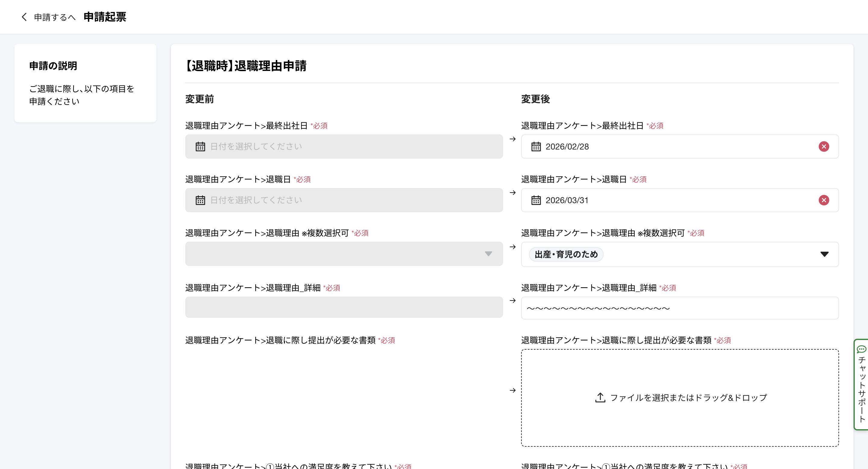The image size is (868, 469).
Task: Clear the 退職日 date with red X
Action: [823, 200]
